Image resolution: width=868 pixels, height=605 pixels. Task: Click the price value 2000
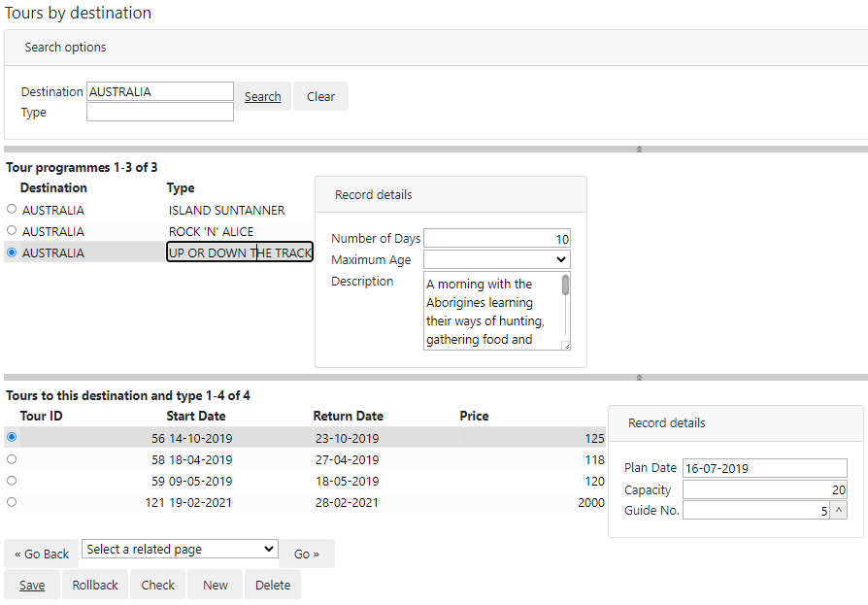pos(591,503)
